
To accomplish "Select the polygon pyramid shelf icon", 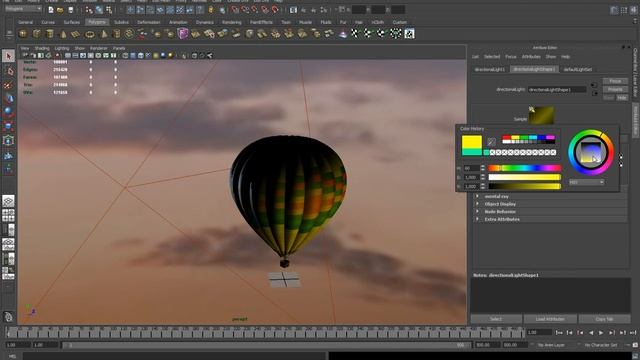I will click(104, 34).
